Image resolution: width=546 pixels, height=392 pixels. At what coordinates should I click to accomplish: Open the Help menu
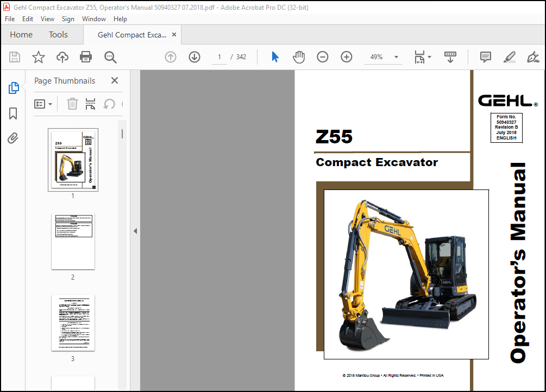120,19
